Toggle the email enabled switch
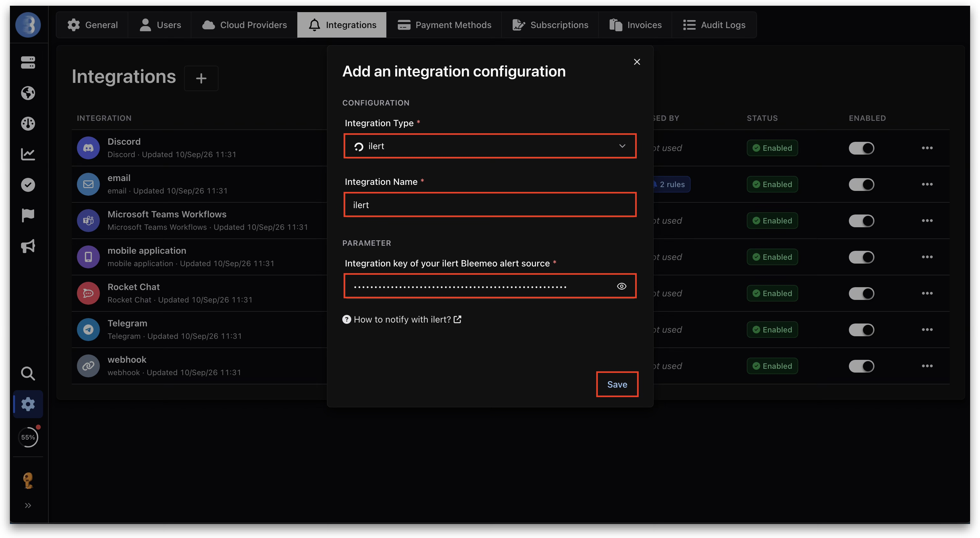Image resolution: width=980 pixels, height=538 pixels. coord(861,185)
